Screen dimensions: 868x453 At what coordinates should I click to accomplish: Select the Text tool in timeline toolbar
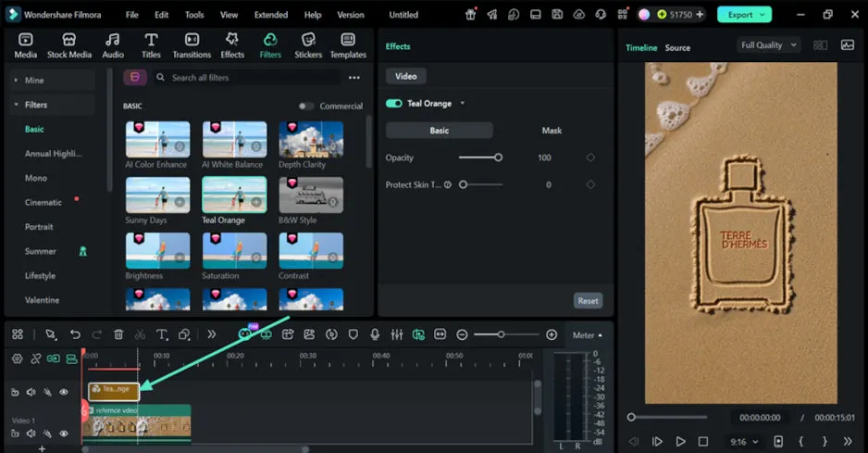pyautogui.click(x=162, y=334)
